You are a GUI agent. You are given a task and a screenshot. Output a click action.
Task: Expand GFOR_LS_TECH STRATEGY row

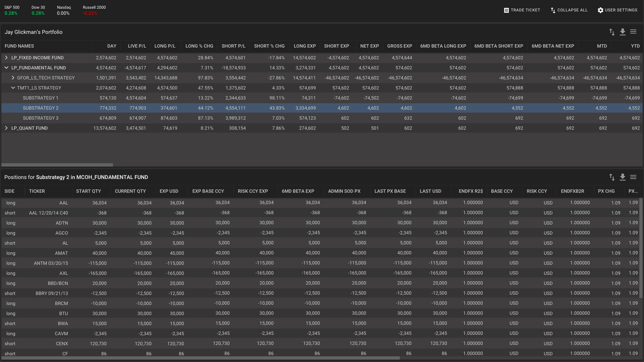point(13,78)
